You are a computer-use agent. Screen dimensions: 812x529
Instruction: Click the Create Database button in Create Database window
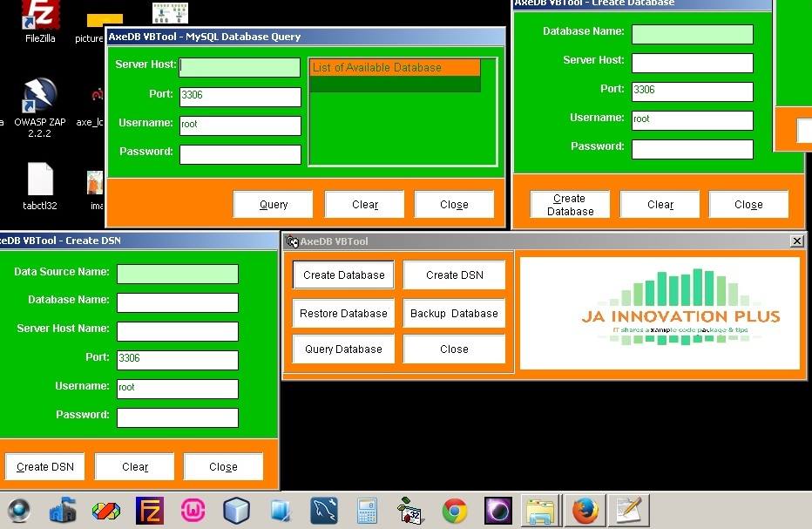pyautogui.click(x=570, y=204)
